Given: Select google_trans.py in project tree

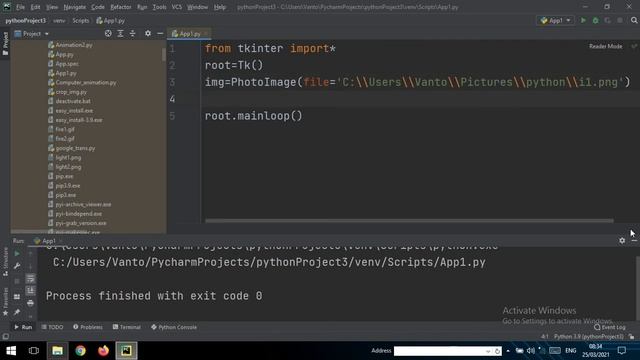Looking at the screenshot, I should [71, 148].
